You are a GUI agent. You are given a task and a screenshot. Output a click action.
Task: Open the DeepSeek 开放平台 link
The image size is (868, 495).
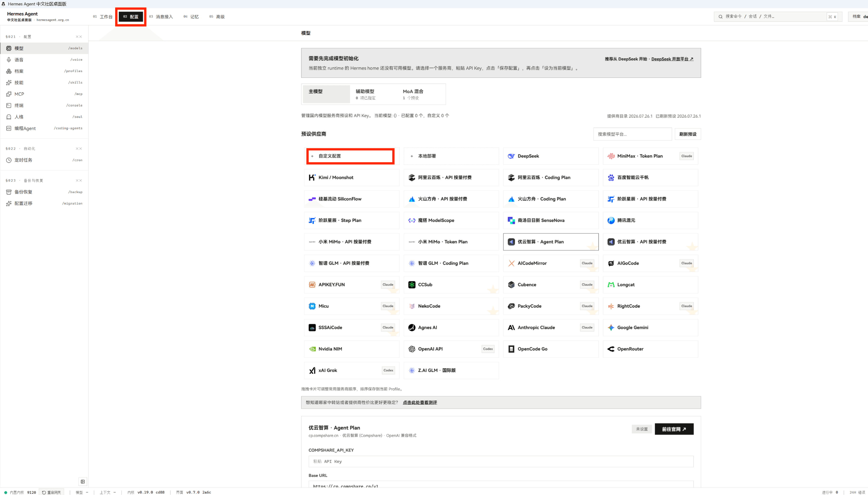coord(672,59)
